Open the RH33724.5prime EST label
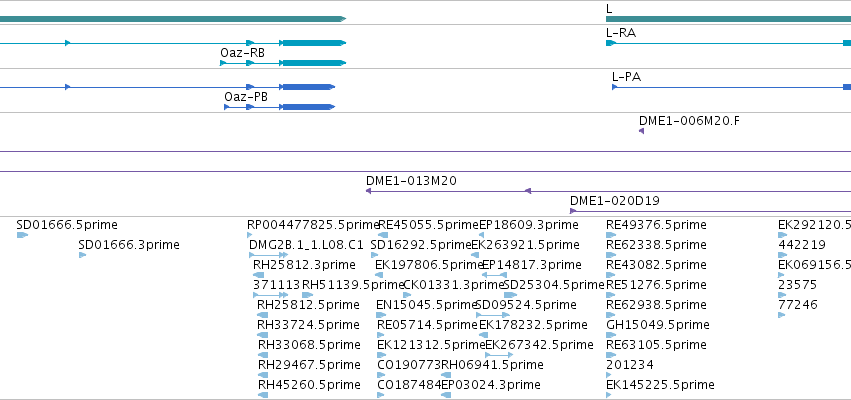 point(308,325)
